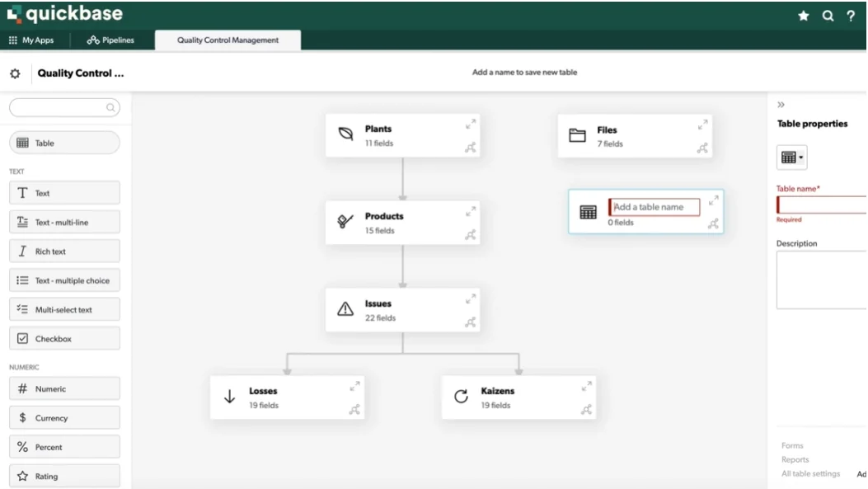Show relationships for Issues table
The image size is (868, 489).
tap(470, 322)
